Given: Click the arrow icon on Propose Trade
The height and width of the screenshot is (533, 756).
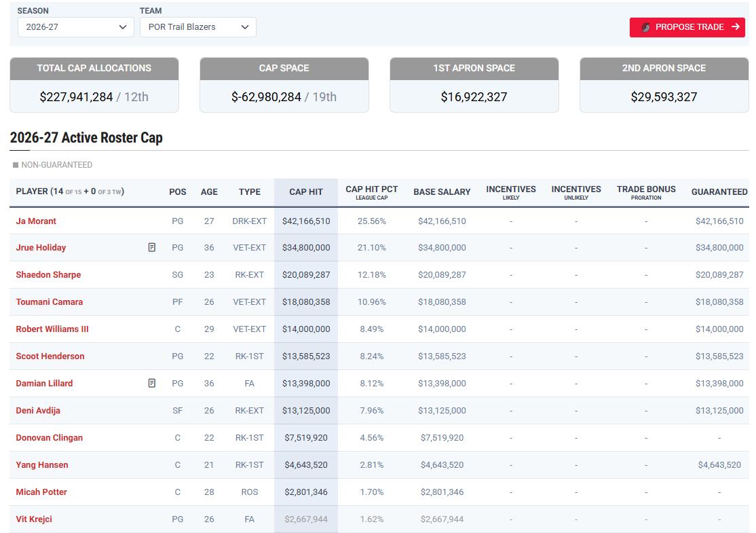Looking at the screenshot, I should click(735, 27).
